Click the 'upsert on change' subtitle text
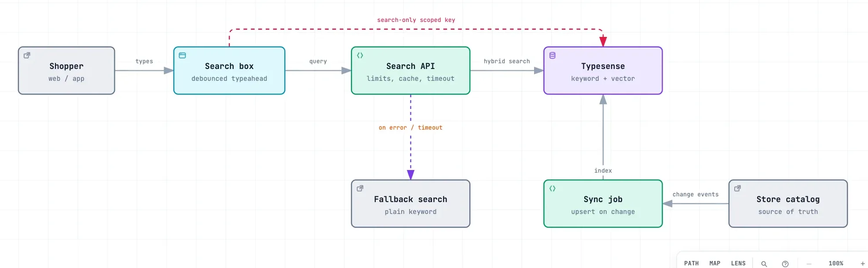 (x=603, y=212)
